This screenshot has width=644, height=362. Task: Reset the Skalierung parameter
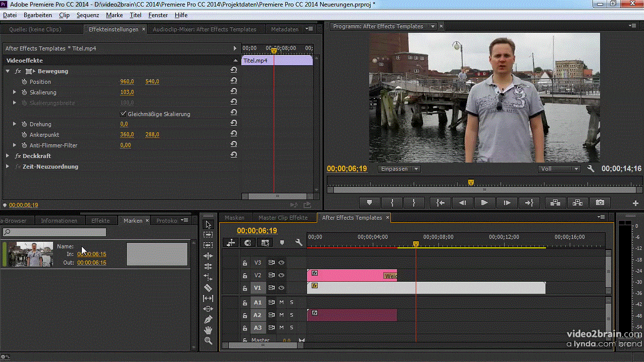tap(233, 92)
